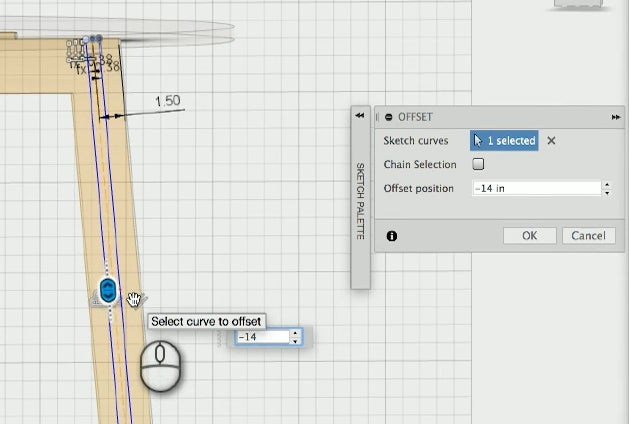Image resolution: width=629 pixels, height=424 pixels.
Task: Collapse the Offset dialog with the minus icon
Action: (x=388, y=117)
